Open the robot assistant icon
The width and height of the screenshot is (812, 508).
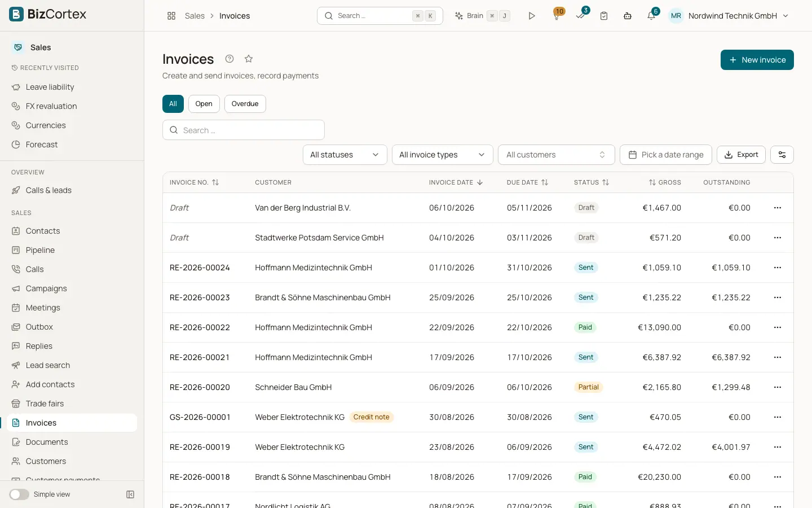pos(628,16)
